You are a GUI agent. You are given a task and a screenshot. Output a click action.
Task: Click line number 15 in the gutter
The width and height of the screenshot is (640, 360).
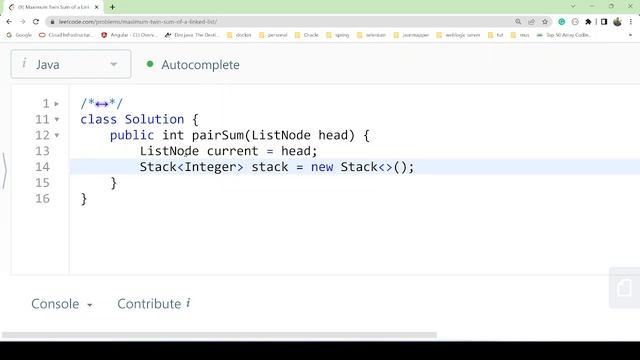point(42,183)
